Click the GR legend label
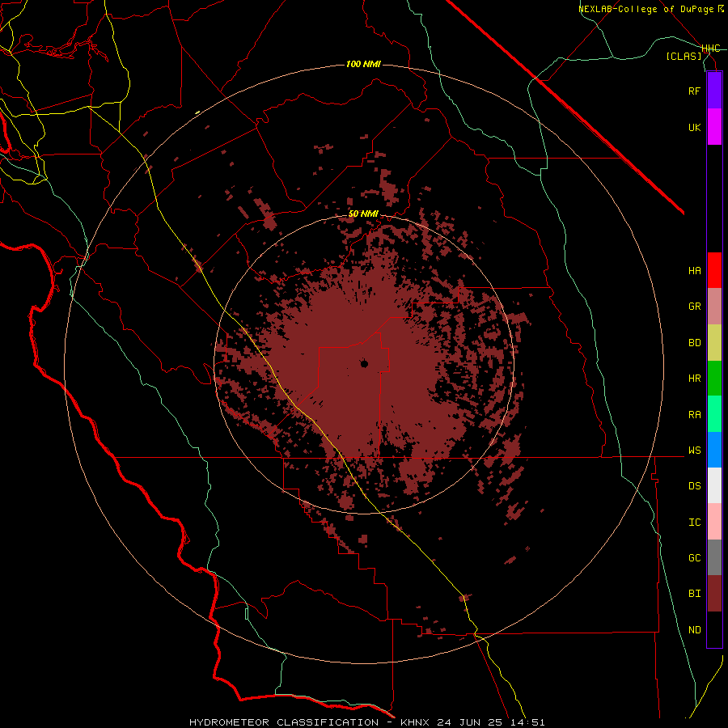 694,307
